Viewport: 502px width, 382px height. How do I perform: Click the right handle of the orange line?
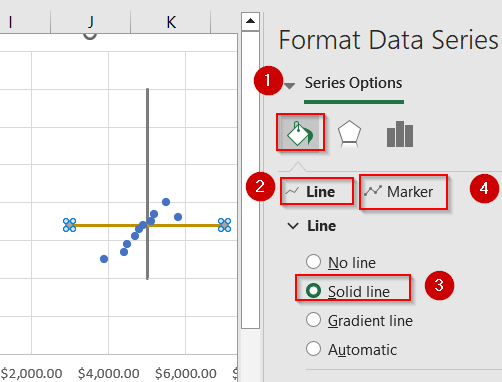[x=224, y=225]
